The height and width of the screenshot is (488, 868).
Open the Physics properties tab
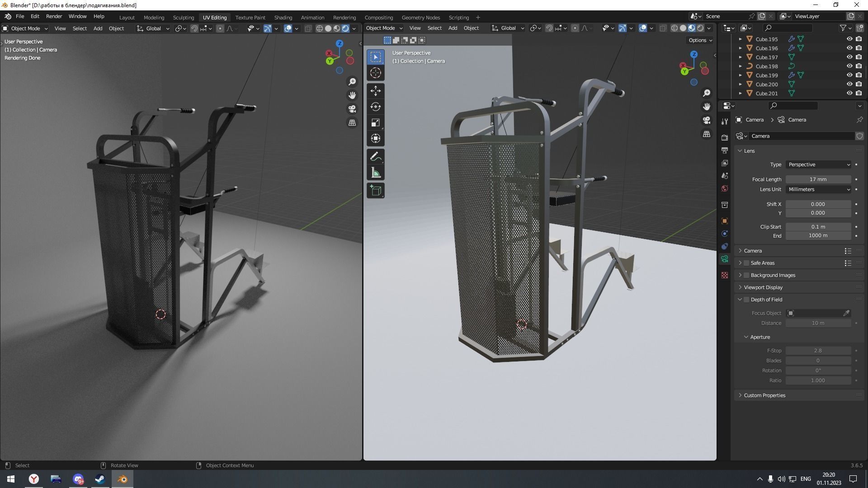click(x=725, y=234)
